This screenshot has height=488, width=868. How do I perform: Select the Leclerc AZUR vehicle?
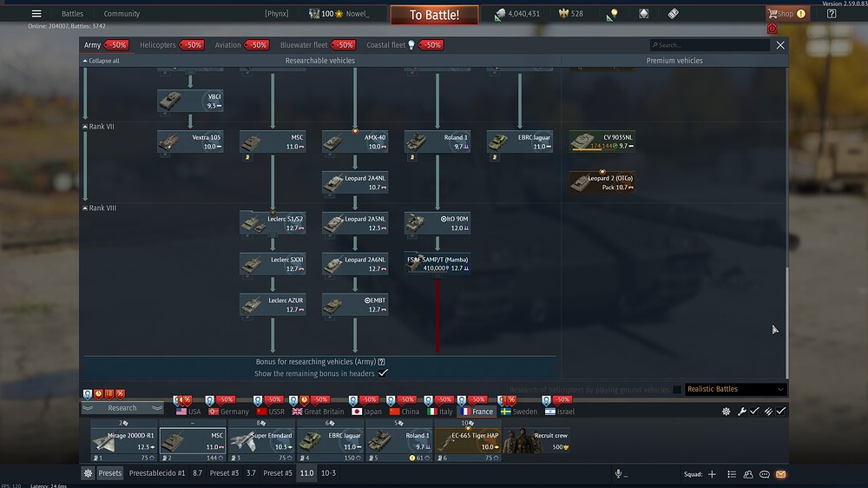273,305
